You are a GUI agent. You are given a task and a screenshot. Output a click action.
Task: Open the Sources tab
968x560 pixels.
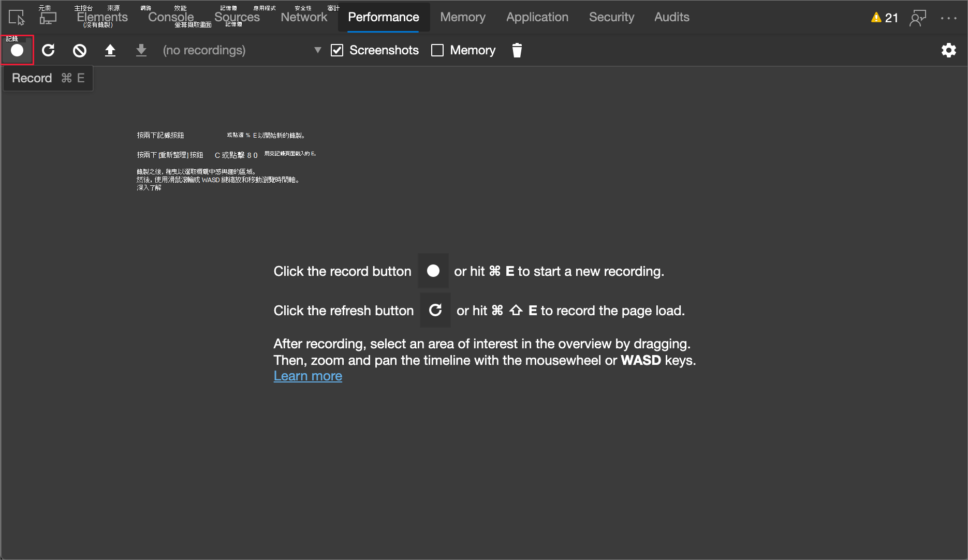(x=237, y=17)
